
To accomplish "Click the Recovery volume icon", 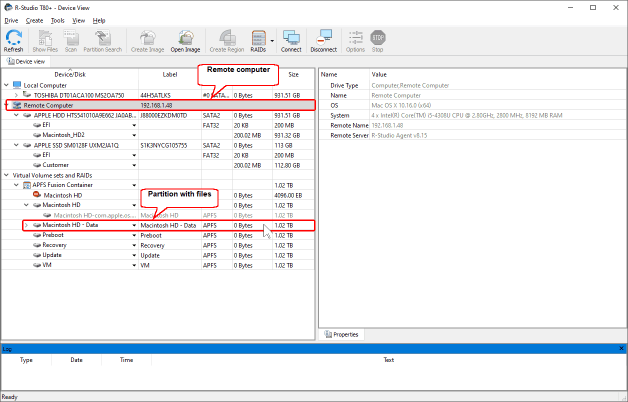I will [37, 245].
